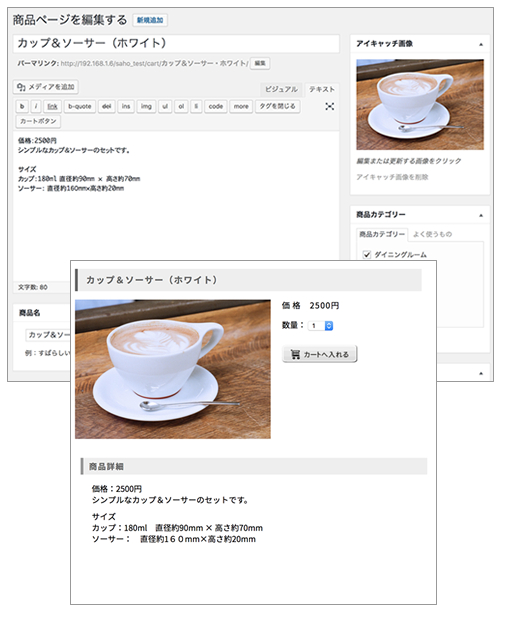The height and width of the screenshot is (626, 532).
Task: Click the link quicktag button
Action: click(52, 106)
